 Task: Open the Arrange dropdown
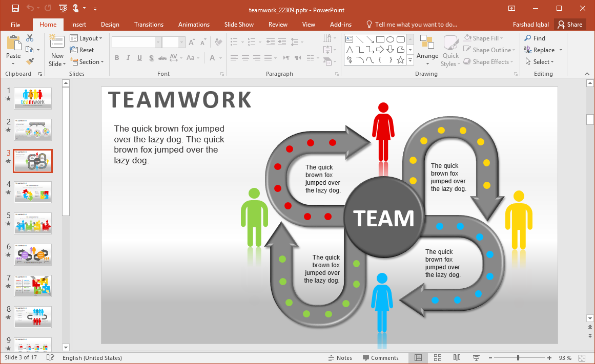click(427, 56)
